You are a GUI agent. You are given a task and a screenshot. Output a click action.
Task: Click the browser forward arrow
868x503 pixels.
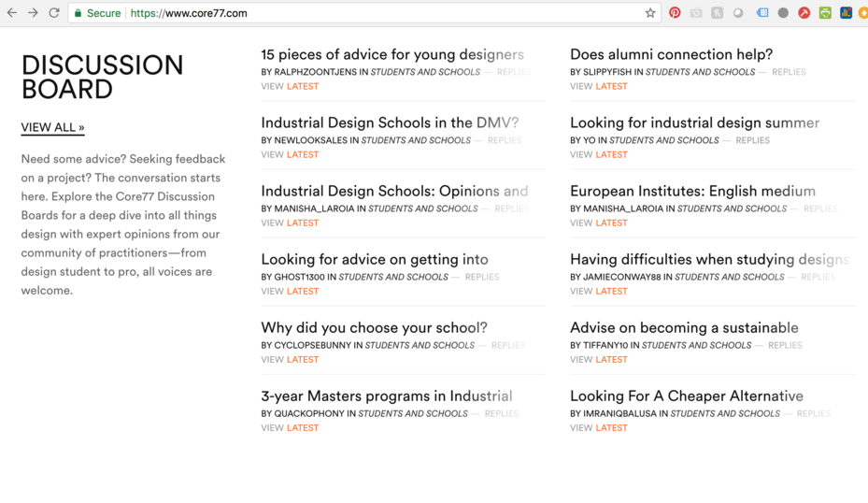tap(33, 13)
